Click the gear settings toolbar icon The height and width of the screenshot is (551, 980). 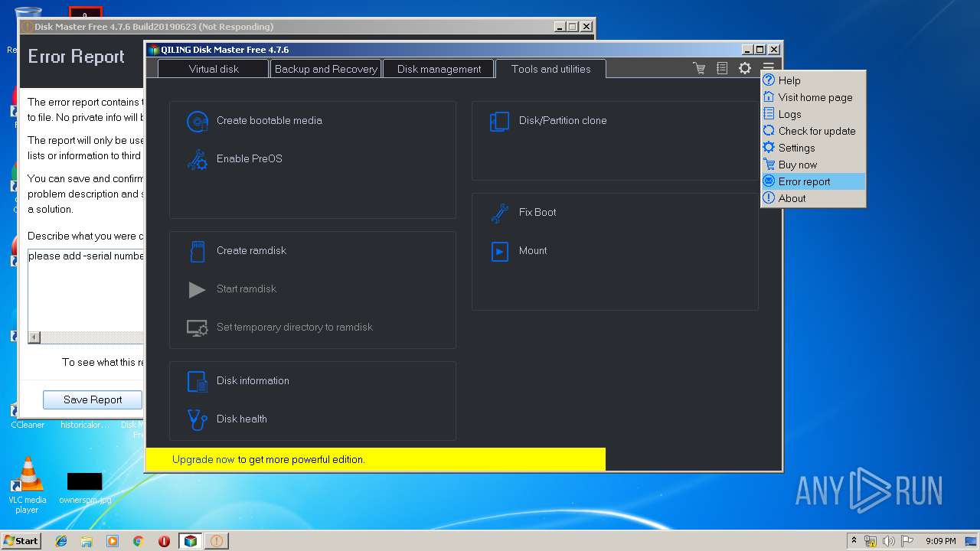745,68
